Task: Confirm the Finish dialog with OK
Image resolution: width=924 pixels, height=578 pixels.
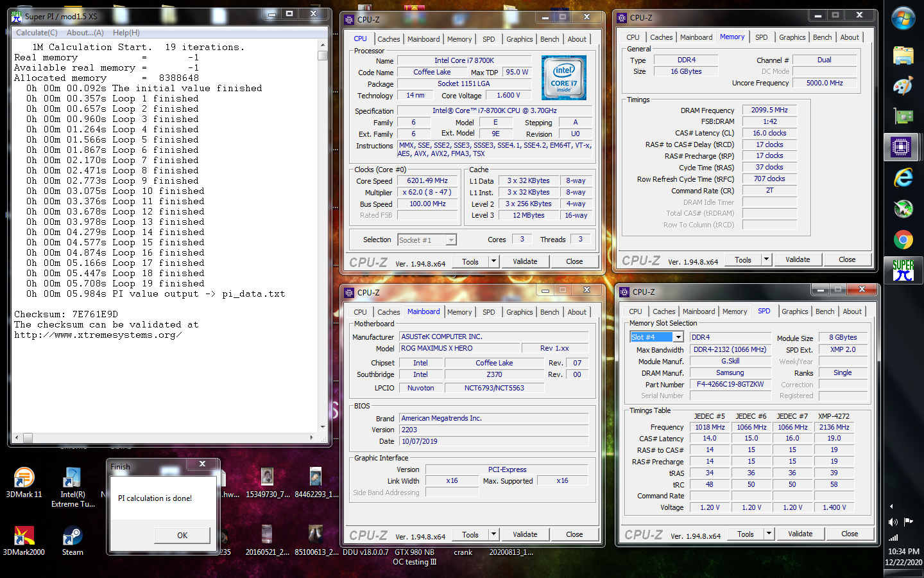Action: (182, 535)
